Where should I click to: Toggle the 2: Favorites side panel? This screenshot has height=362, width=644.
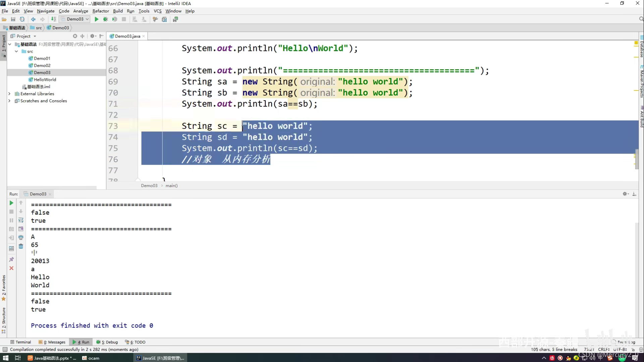click(x=4, y=288)
